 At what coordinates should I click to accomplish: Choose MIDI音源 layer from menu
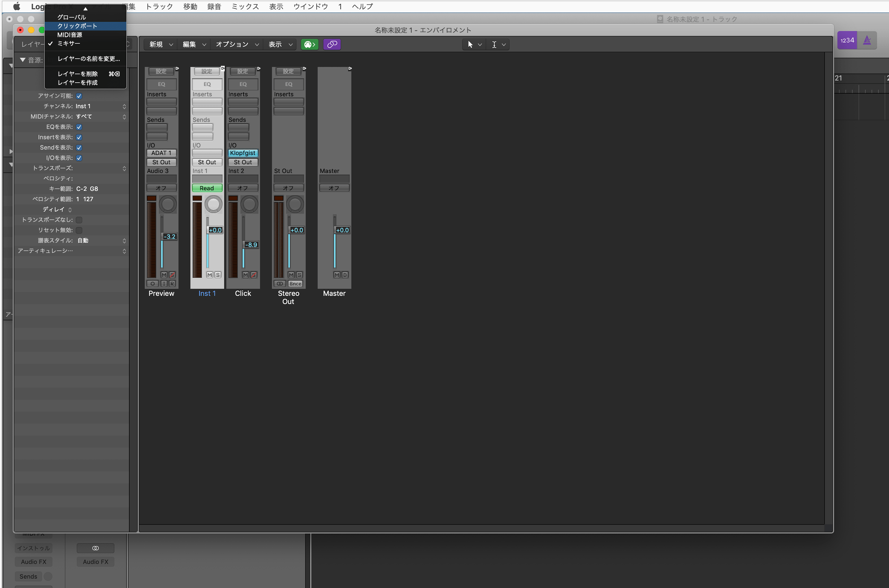85,35
